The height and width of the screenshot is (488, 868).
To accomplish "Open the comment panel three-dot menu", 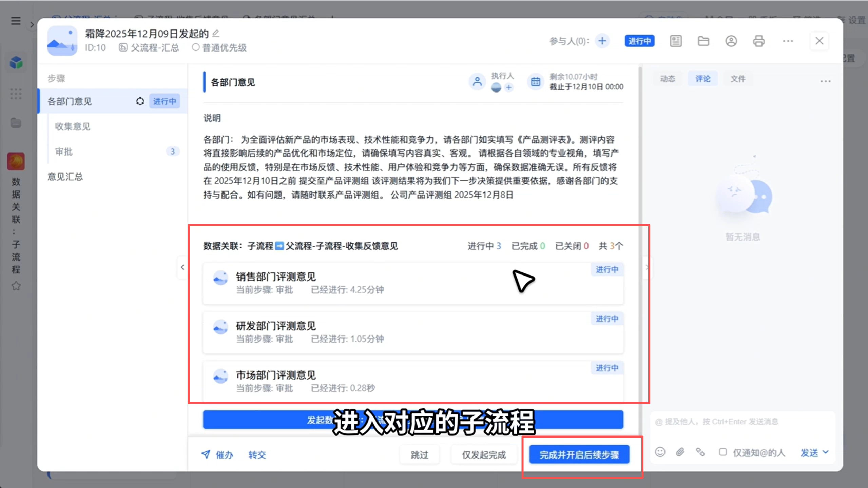I will (825, 81).
